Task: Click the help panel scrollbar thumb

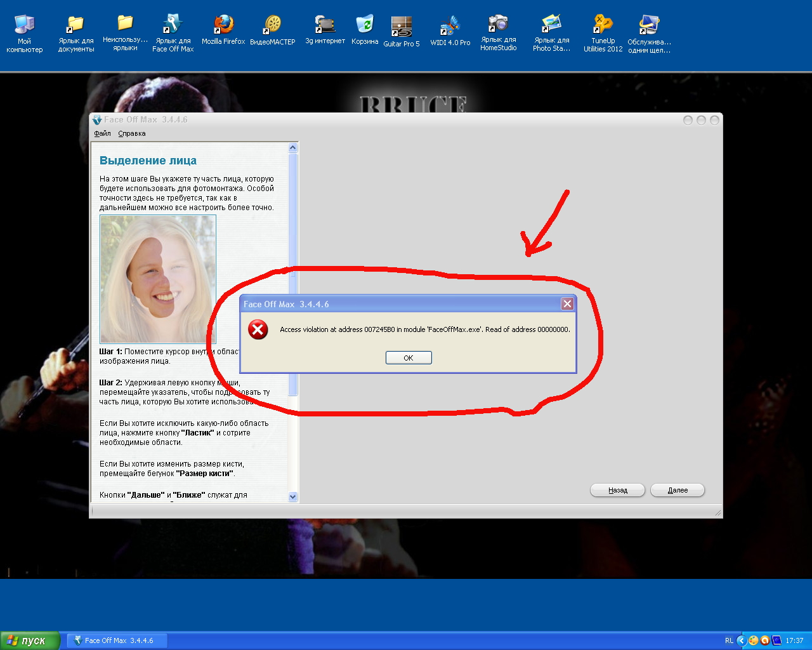Action: [293, 274]
